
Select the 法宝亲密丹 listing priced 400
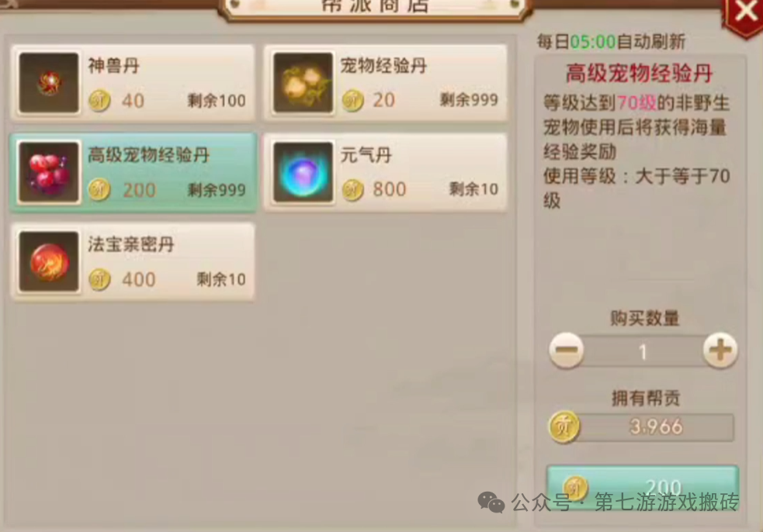coord(133,262)
